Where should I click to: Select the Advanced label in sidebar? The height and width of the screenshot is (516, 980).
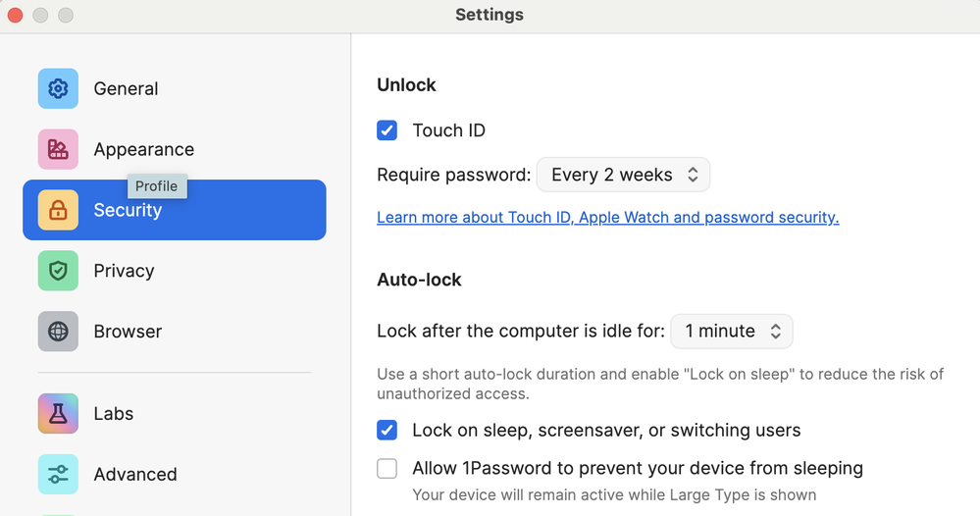[135, 474]
